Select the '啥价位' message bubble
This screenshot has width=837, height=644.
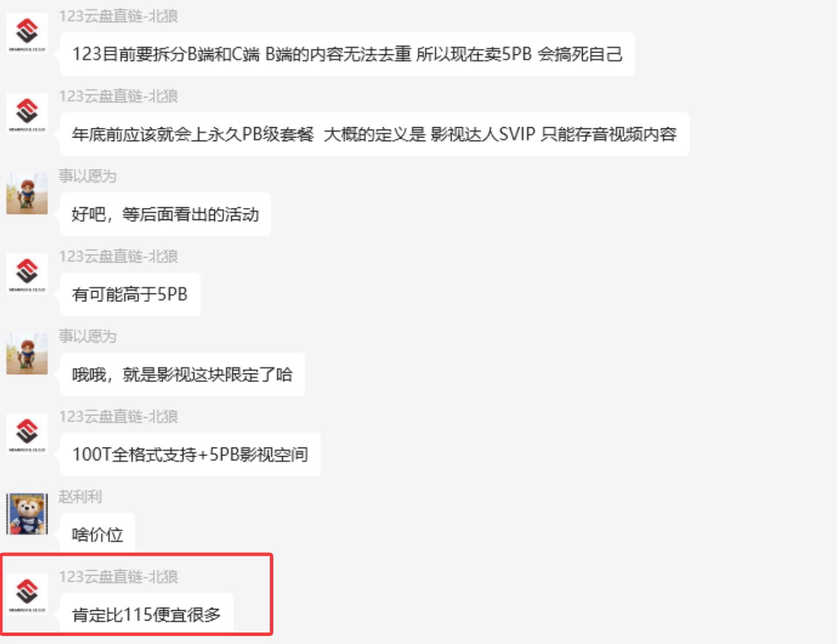coord(97,534)
